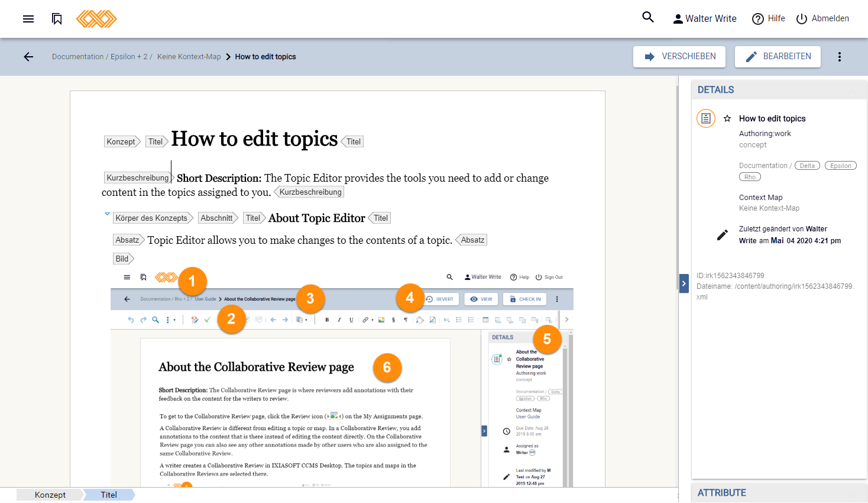Click About Topic Editor section title
The height and width of the screenshot is (503, 868).
(317, 218)
